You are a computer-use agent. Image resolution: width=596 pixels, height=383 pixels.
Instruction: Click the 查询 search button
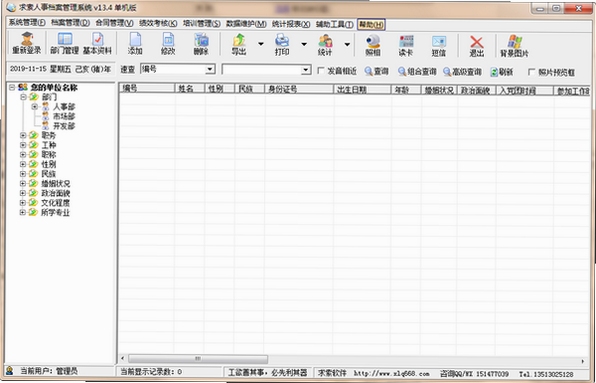377,71
